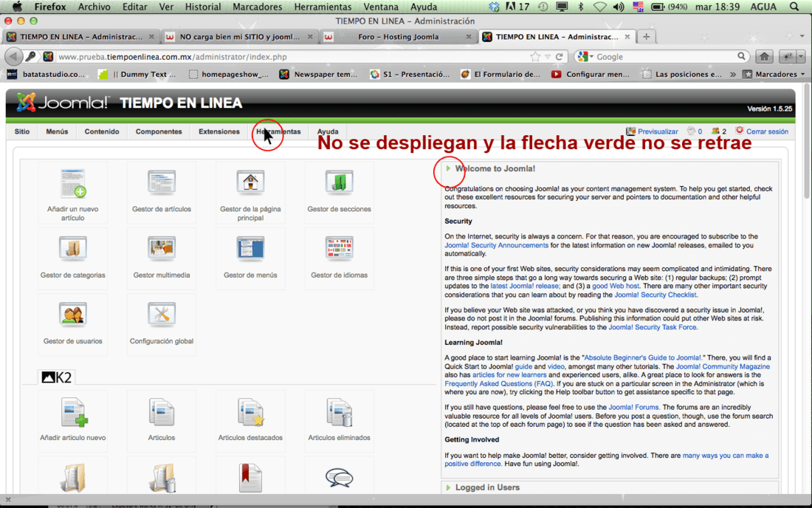Open the Apple menu
This screenshot has height=508, width=812.
pyautogui.click(x=17, y=7)
